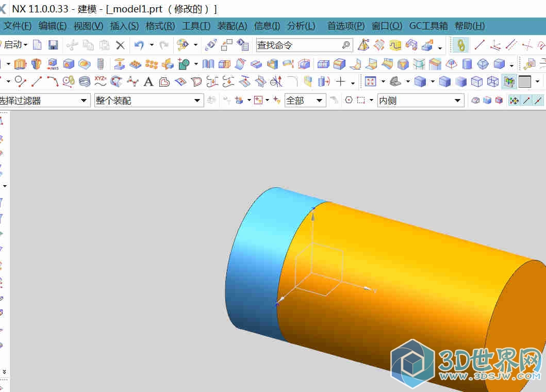Open the 文件(F) menu
The width and height of the screenshot is (546, 392).
tap(18, 26)
